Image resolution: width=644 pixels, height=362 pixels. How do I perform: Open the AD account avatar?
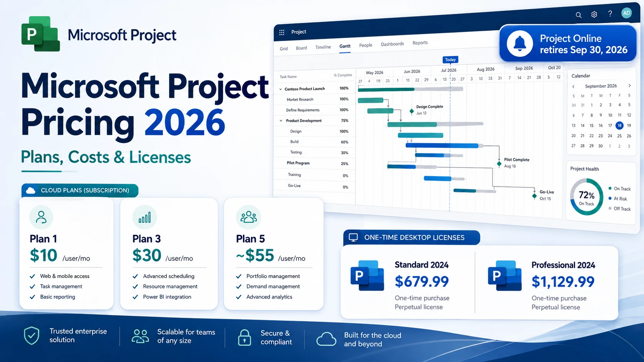[627, 13]
